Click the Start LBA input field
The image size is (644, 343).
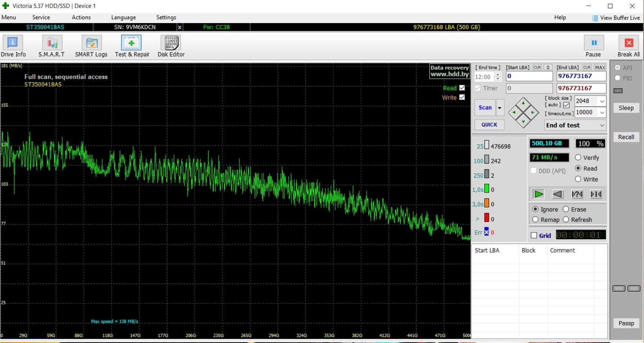coord(529,76)
